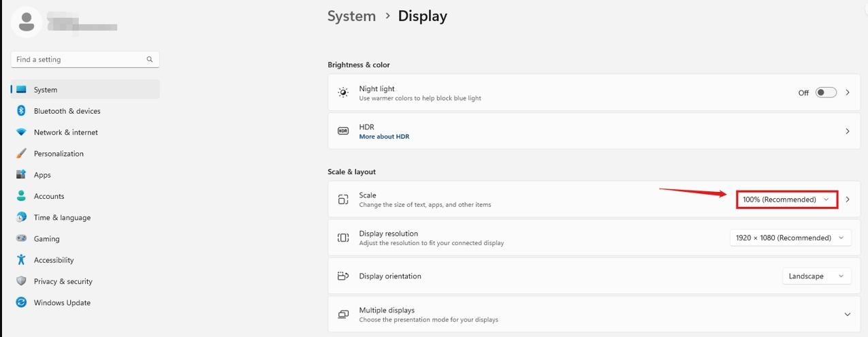Click the Display resolution title text
The width and height of the screenshot is (868, 337).
click(389, 234)
